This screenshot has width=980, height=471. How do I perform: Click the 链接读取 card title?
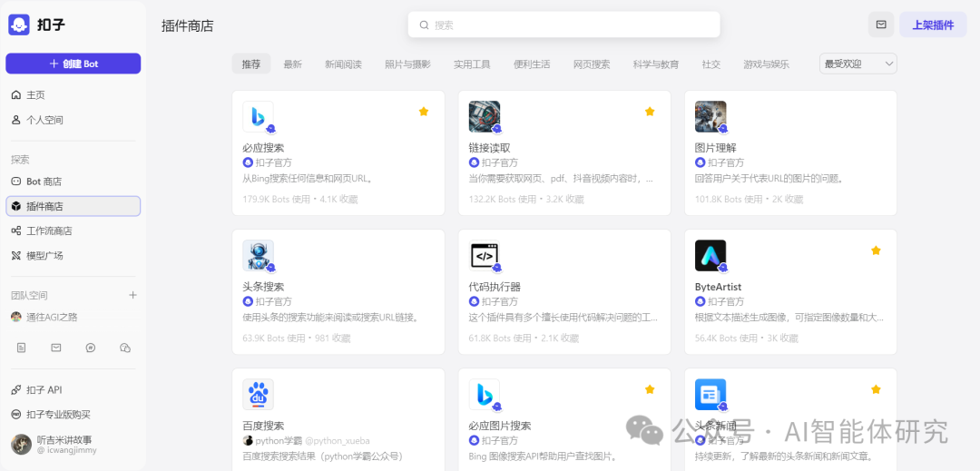[489, 148]
